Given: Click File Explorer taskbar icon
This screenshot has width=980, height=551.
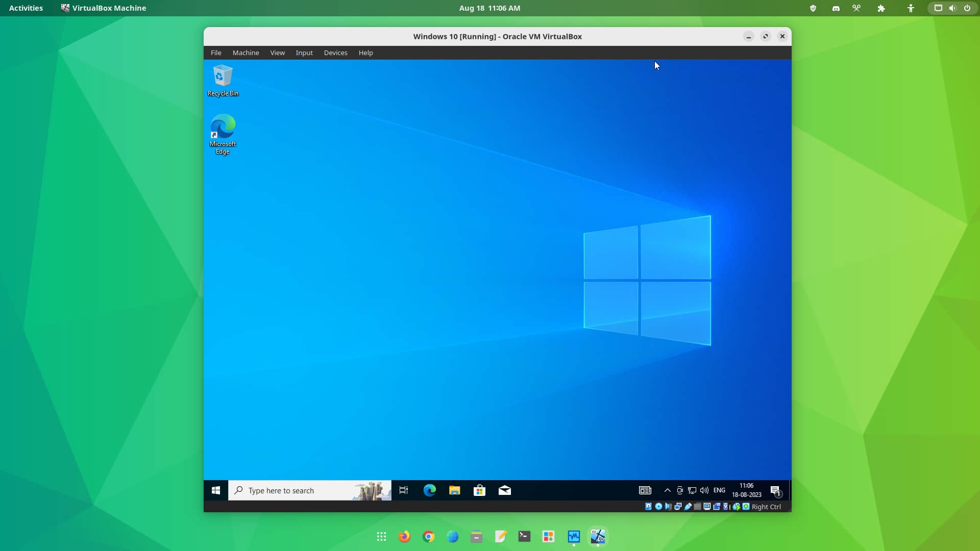Looking at the screenshot, I should [x=454, y=490].
